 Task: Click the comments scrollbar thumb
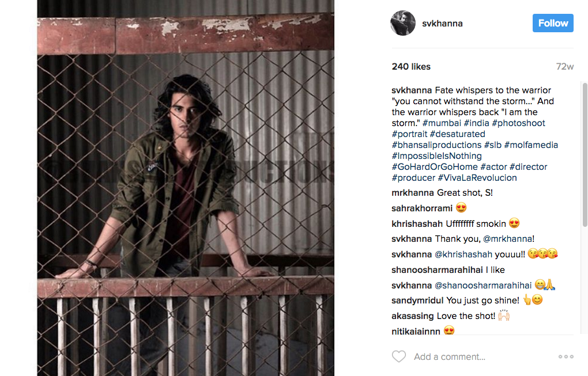(585, 154)
